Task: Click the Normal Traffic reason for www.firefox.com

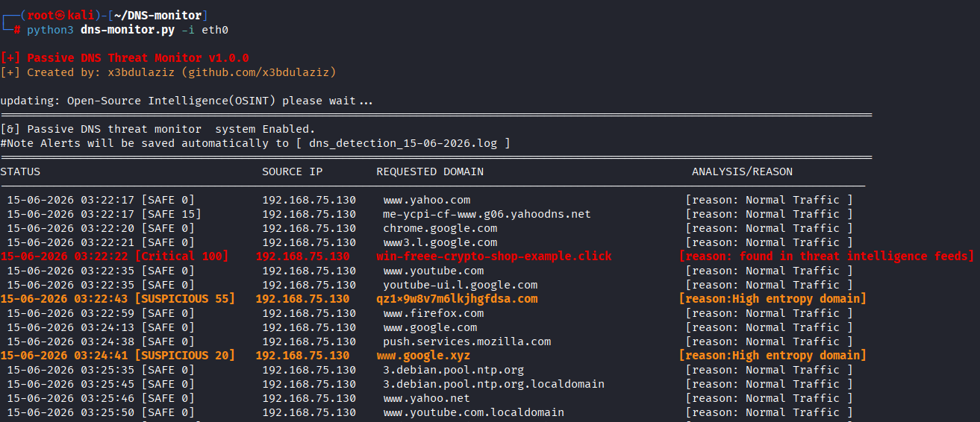Action: 770,313
